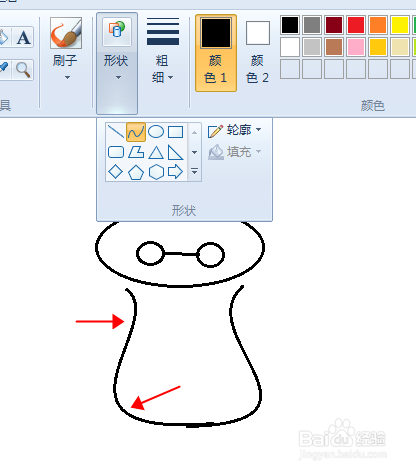This screenshot has width=416, height=472.
Task: Pick the orange color swatch
Action: pos(378,25)
